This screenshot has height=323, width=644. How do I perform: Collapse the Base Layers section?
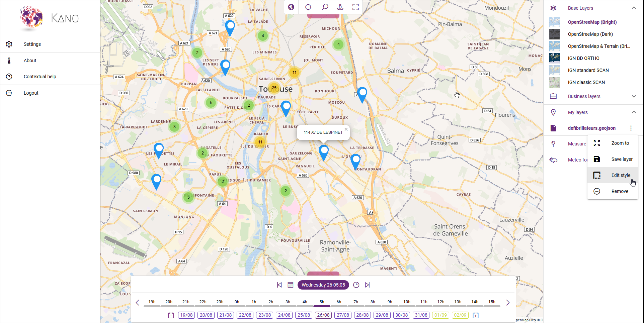point(634,8)
